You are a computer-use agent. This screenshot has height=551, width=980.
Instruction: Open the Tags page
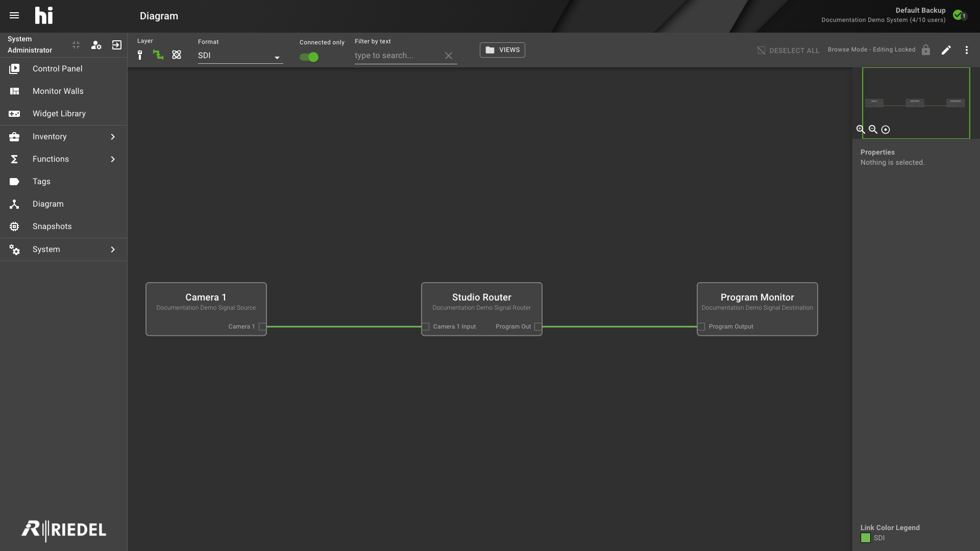tap(63, 182)
